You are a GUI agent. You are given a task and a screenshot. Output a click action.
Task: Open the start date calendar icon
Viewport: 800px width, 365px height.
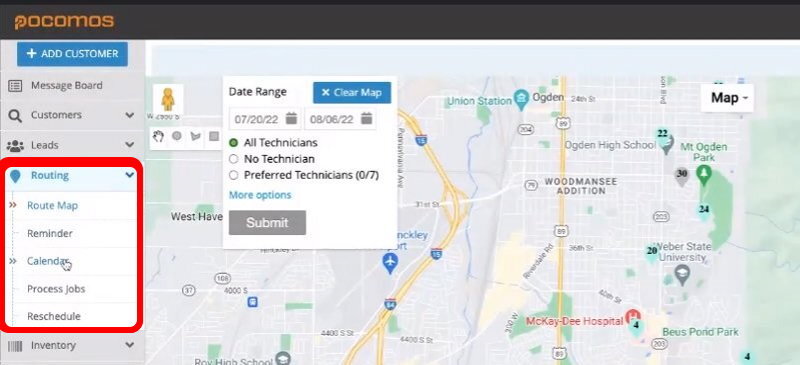click(x=291, y=119)
